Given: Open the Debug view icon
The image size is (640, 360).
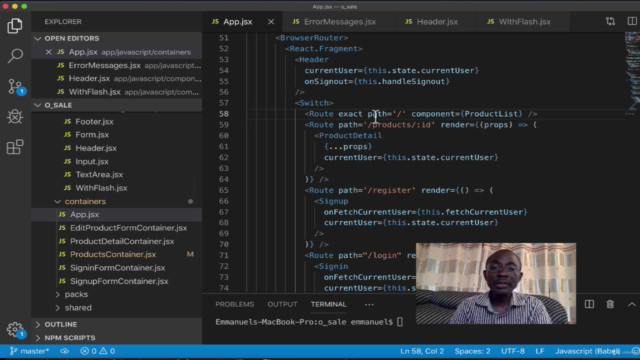Looking at the screenshot, I should pos(15,117).
